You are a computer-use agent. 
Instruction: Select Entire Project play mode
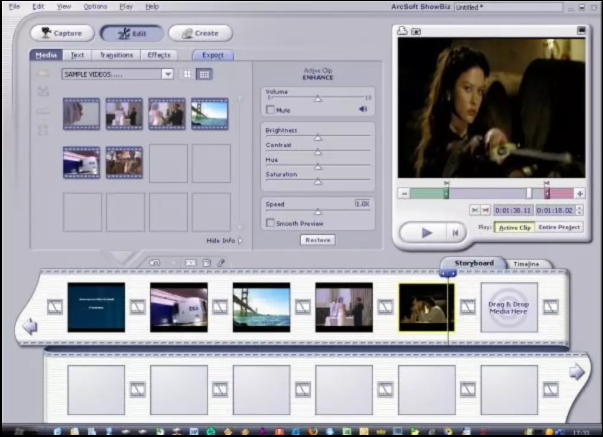560,228
